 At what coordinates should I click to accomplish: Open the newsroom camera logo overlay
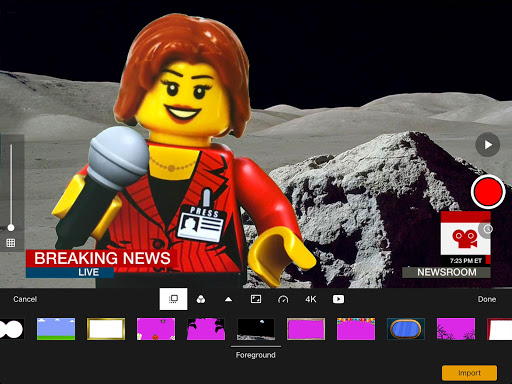(465, 238)
